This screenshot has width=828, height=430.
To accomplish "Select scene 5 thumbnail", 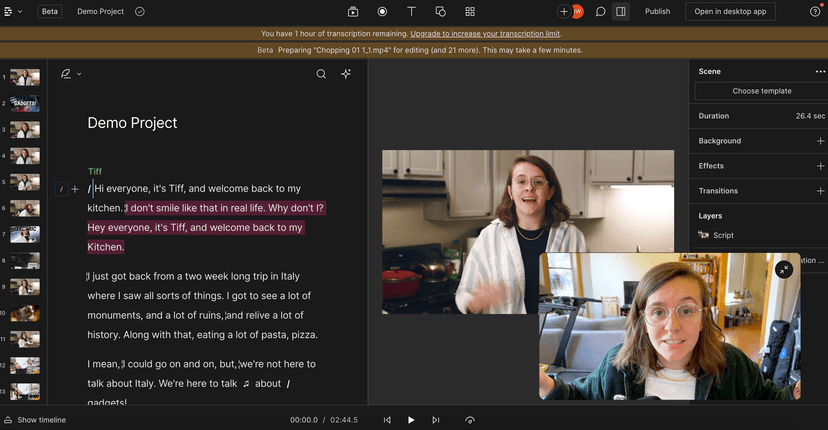I will (25, 182).
